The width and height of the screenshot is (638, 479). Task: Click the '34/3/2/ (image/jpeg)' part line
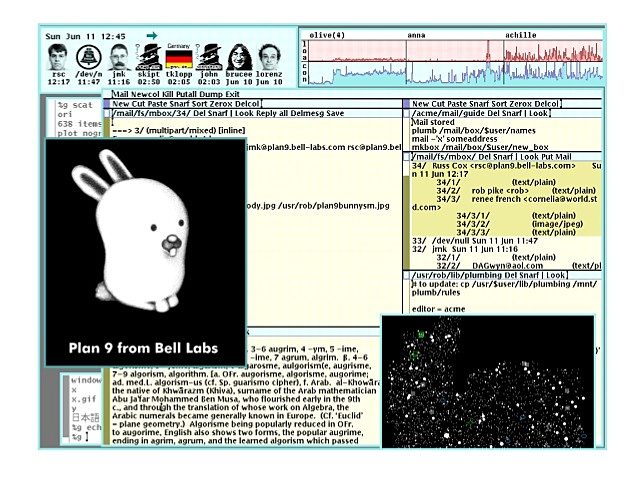(x=520, y=224)
